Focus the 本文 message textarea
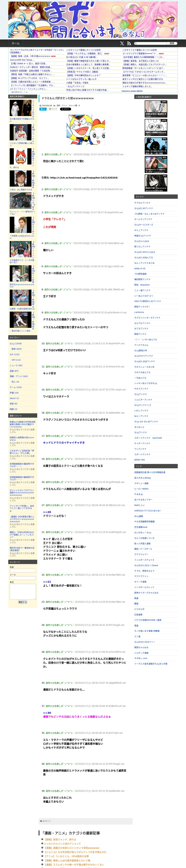Viewport: 186px width, 868px height. click(x=23, y=592)
